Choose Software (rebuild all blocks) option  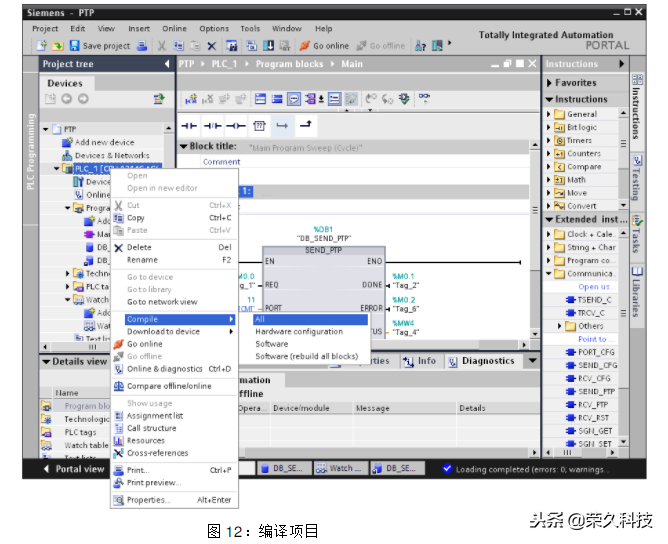(x=307, y=357)
